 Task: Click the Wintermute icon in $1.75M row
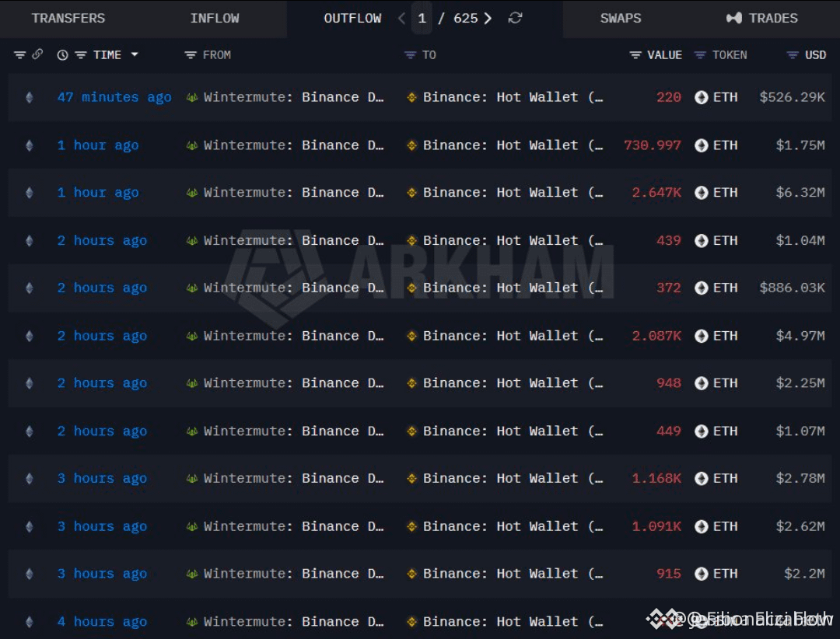click(192, 145)
